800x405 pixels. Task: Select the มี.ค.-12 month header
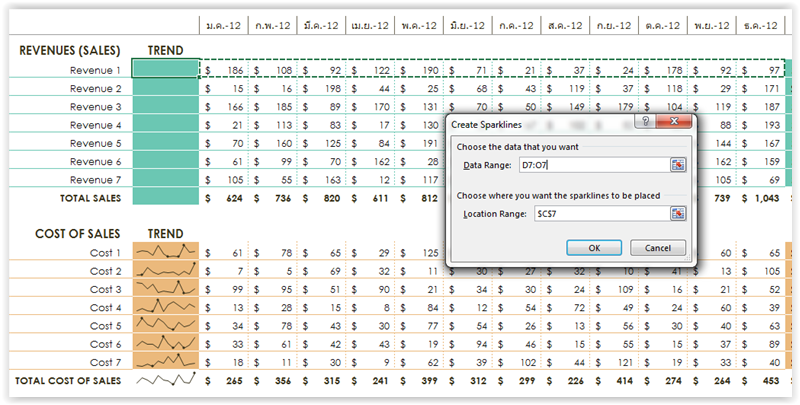(321, 26)
